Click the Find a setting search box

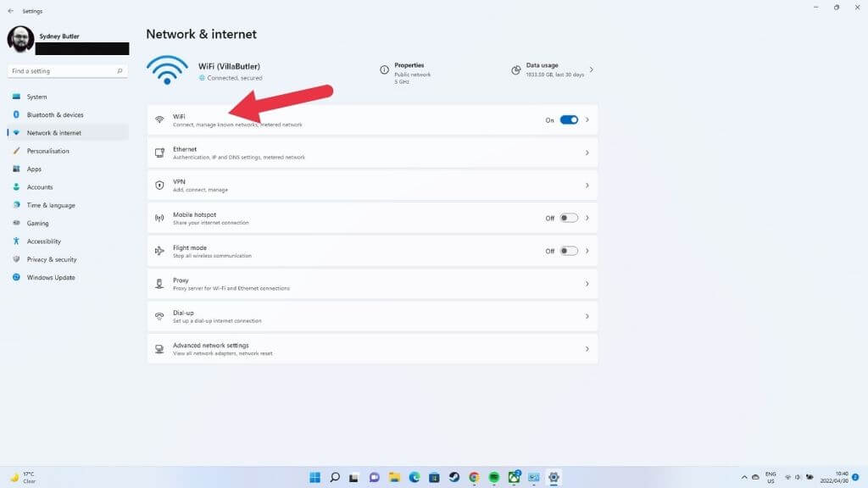tap(67, 71)
